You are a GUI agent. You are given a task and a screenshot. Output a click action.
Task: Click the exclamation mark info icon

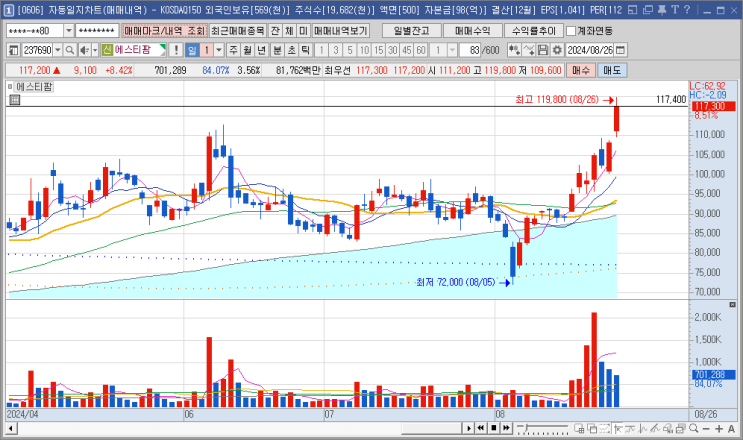coord(176,50)
